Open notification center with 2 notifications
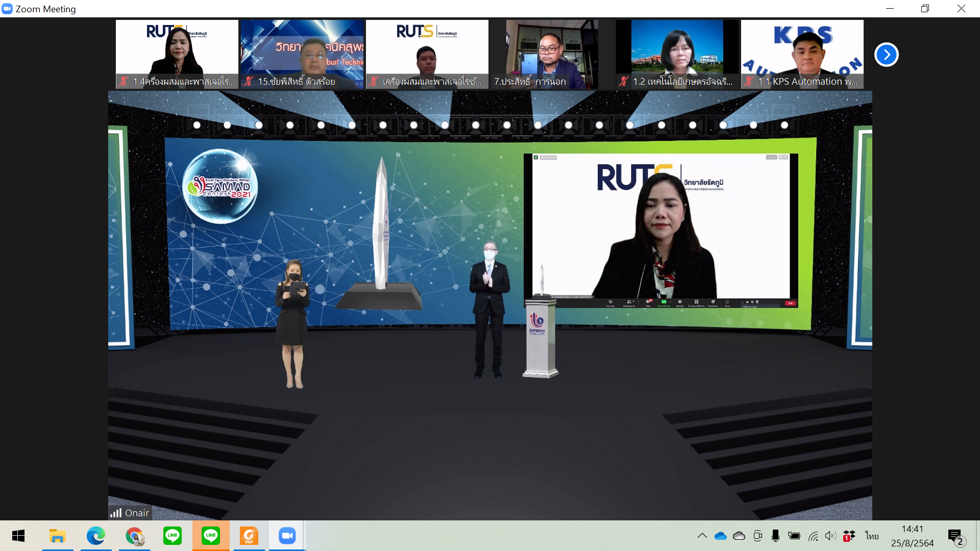 [955, 536]
